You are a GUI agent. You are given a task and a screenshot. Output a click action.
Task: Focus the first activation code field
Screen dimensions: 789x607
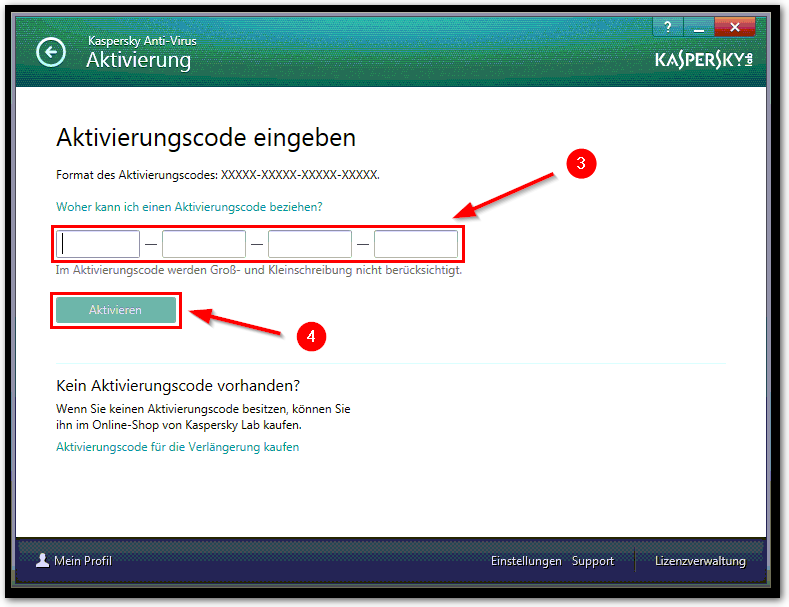98,244
